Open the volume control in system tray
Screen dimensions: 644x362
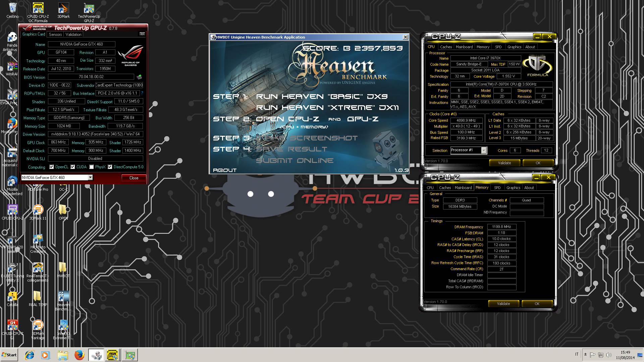[x=608, y=355]
